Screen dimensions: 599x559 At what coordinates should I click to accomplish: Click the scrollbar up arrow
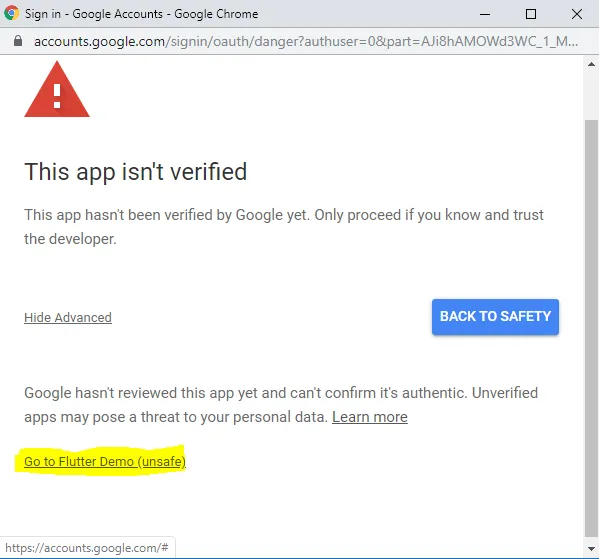click(x=591, y=64)
